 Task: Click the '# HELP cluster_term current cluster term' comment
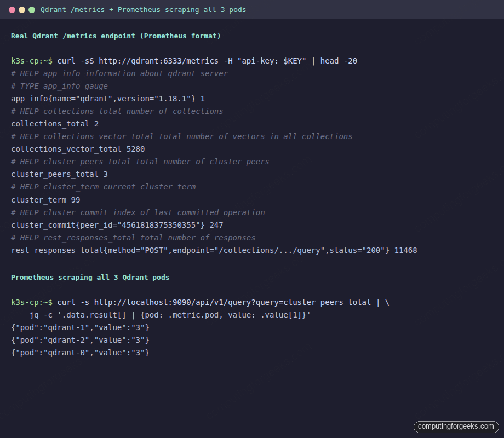103,187
